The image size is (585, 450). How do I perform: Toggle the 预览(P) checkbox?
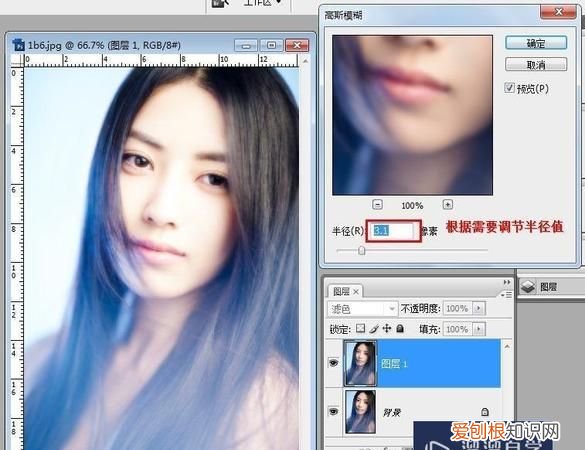(509, 88)
